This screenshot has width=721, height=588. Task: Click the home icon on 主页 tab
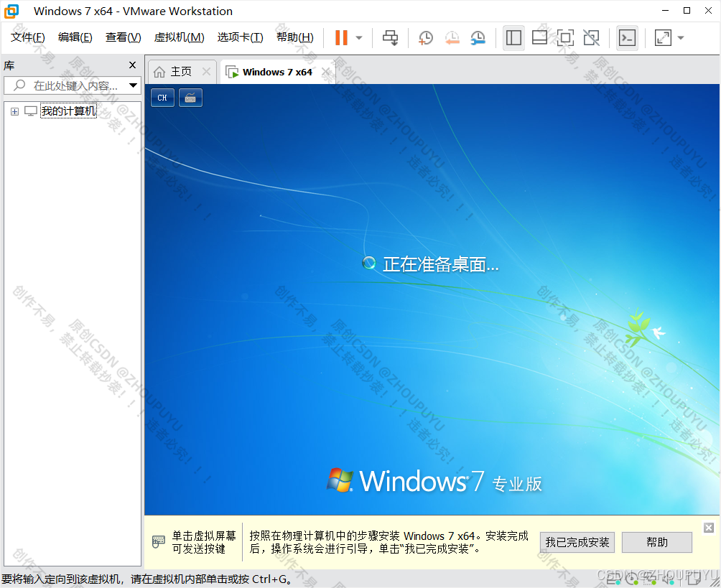tap(159, 73)
